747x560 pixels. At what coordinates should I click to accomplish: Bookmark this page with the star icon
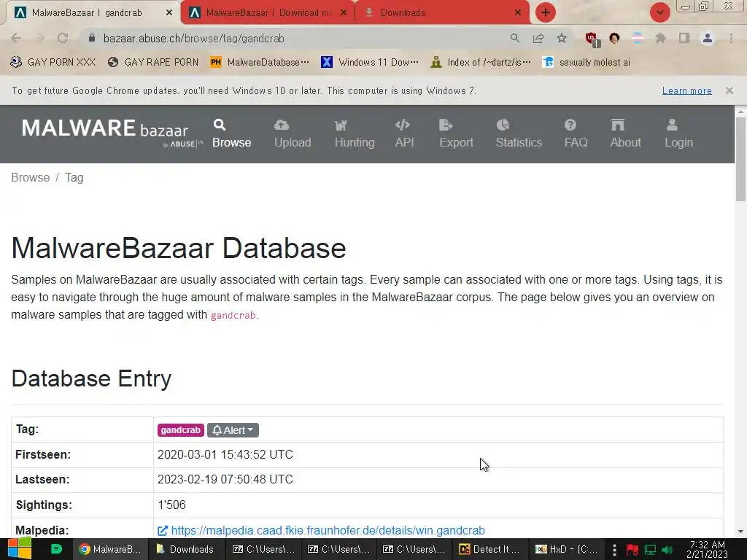[562, 38]
